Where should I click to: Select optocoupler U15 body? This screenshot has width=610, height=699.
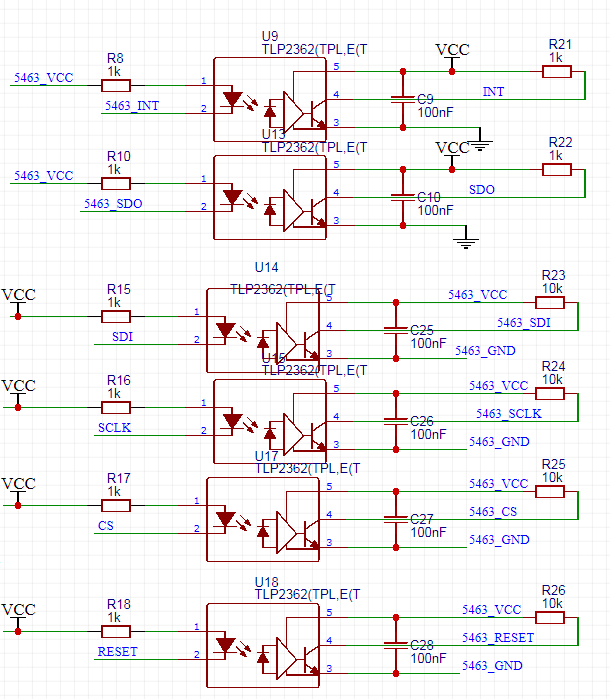click(x=270, y=422)
